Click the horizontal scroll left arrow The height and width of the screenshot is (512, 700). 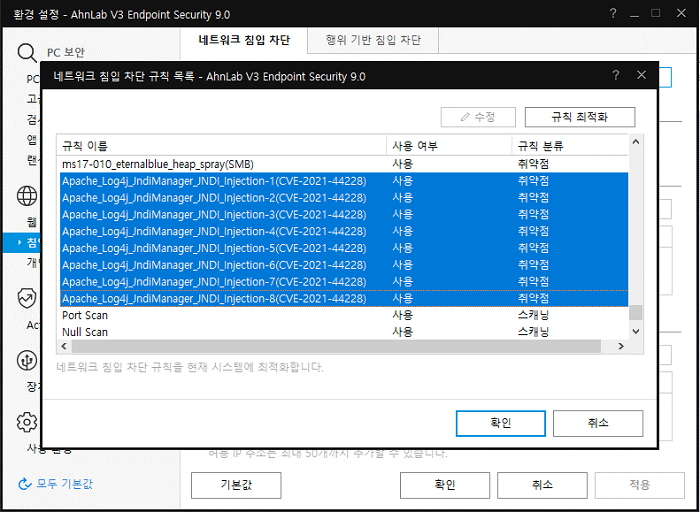[64, 346]
